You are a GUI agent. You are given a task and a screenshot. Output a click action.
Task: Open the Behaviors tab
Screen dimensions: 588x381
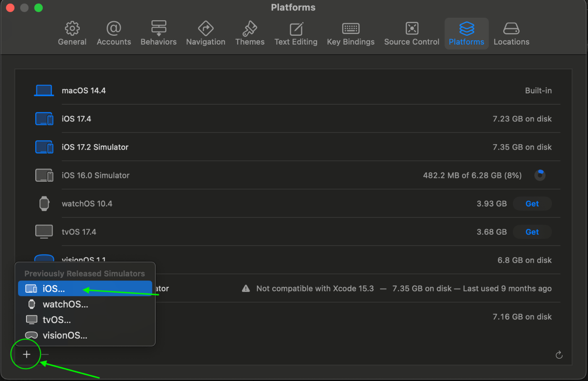tap(158, 34)
